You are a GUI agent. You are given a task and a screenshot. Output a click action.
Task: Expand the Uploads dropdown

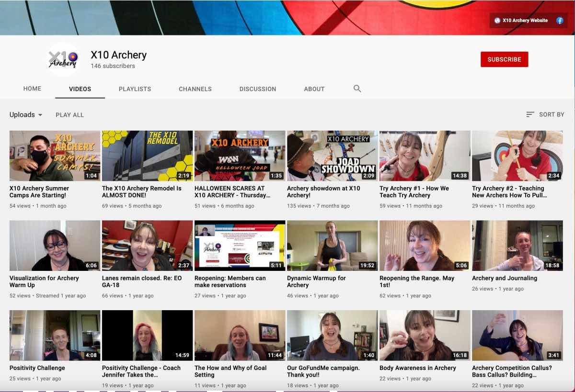26,115
